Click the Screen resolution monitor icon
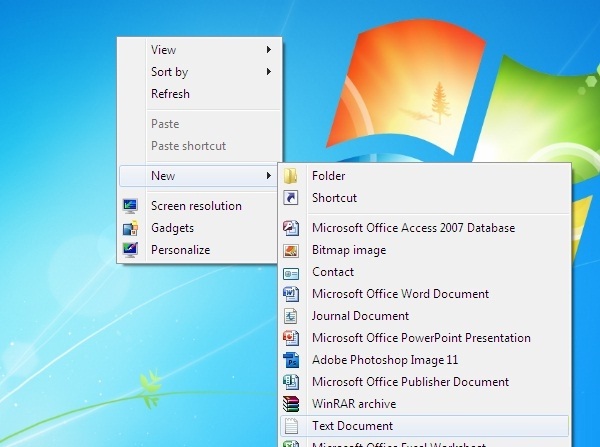Screen dimensions: 600x447 [x=130, y=206]
